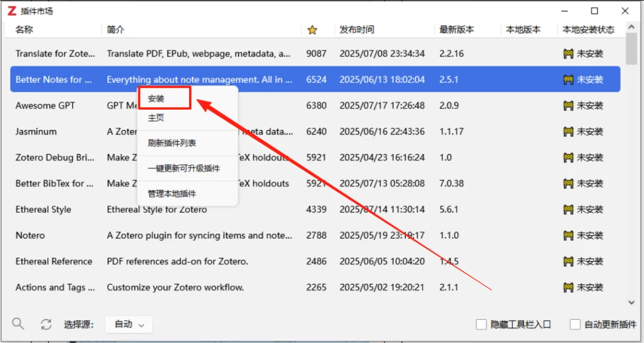
Task: Sort by 发布时间 column header
Action: click(x=357, y=30)
